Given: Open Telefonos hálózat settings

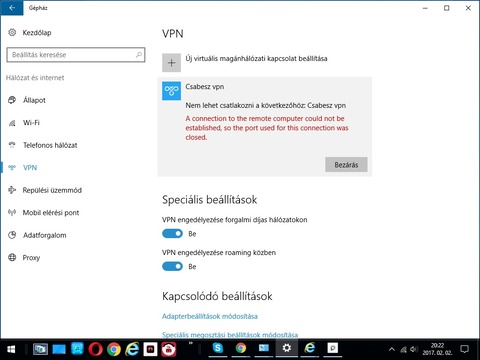Looking at the screenshot, I should pyautogui.click(x=50, y=145).
